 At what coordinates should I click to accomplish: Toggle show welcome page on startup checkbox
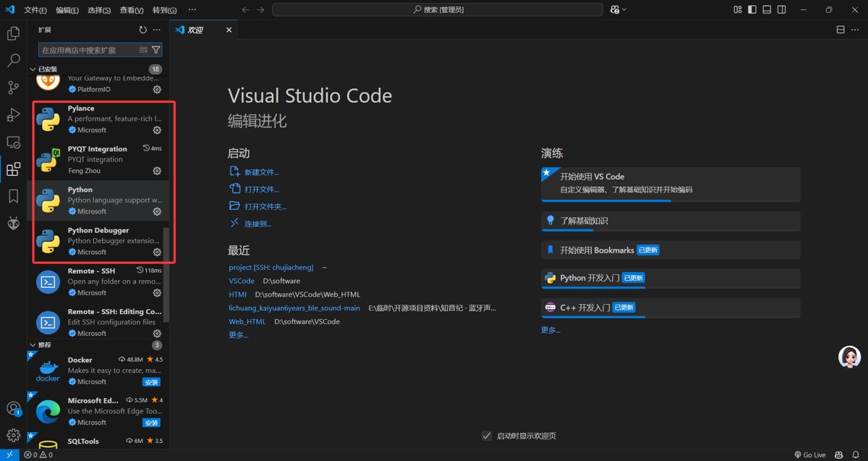(x=486, y=436)
